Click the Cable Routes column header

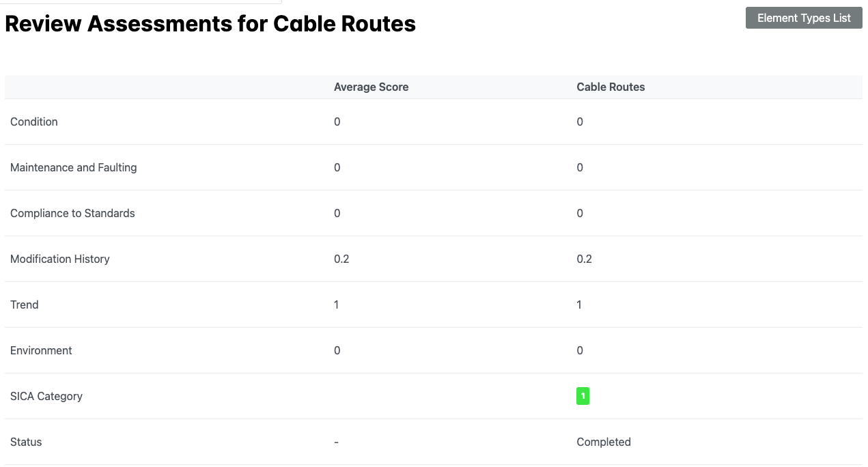pyautogui.click(x=611, y=87)
